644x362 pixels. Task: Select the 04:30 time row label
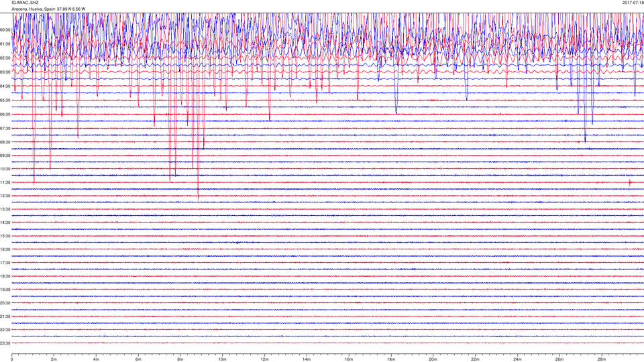5,86
